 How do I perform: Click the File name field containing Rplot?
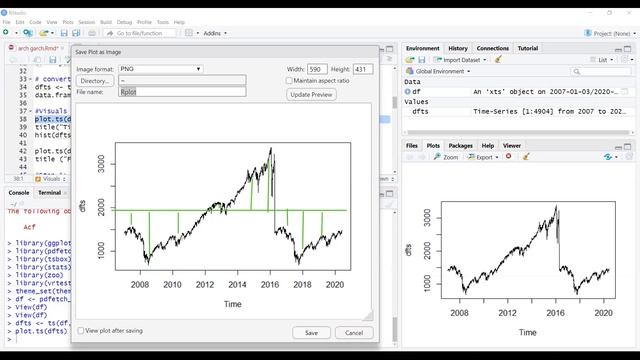click(x=182, y=92)
